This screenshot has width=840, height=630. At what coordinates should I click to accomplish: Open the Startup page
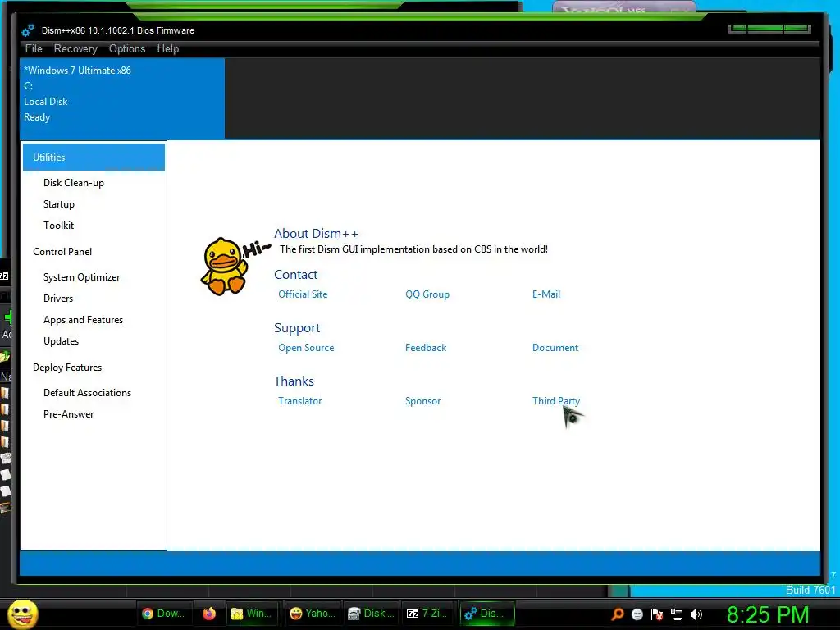[59, 204]
